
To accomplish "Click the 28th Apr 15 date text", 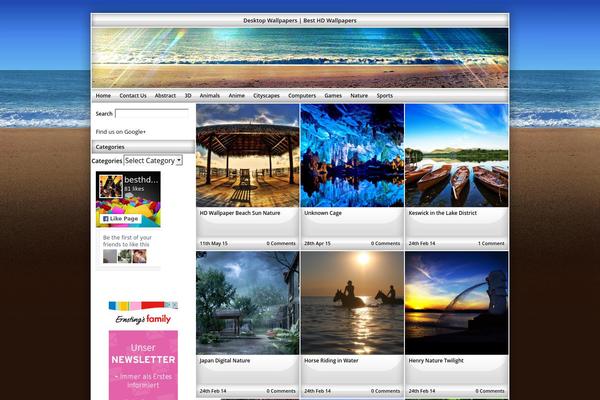I will pyautogui.click(x=317, y=243).
